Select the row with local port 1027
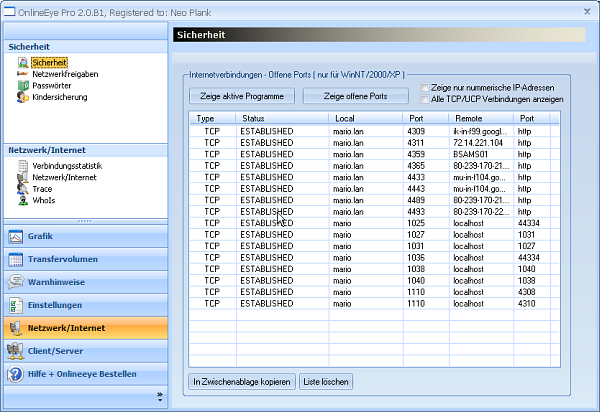The image size is (600, 412). coord(374,234)
